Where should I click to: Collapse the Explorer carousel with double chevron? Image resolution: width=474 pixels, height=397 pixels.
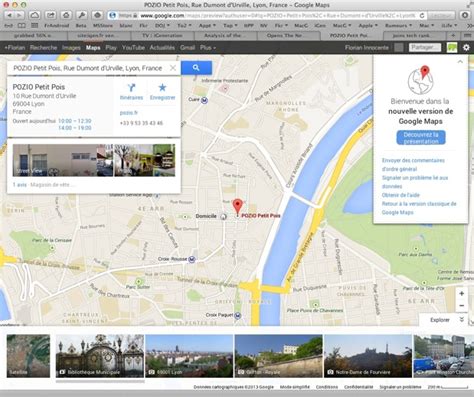[x=461, y=320]
